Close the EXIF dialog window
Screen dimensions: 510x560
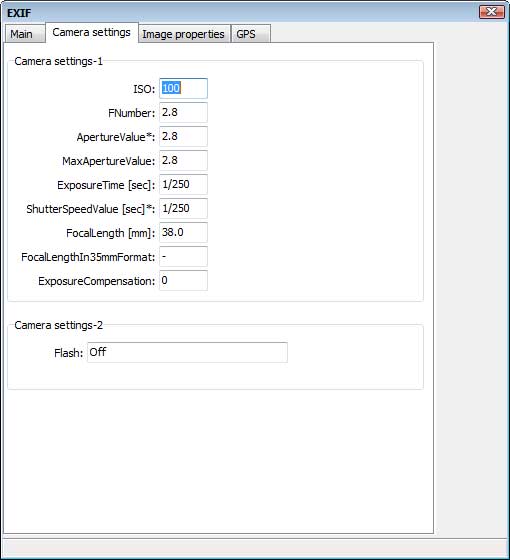tap(491, 12)
